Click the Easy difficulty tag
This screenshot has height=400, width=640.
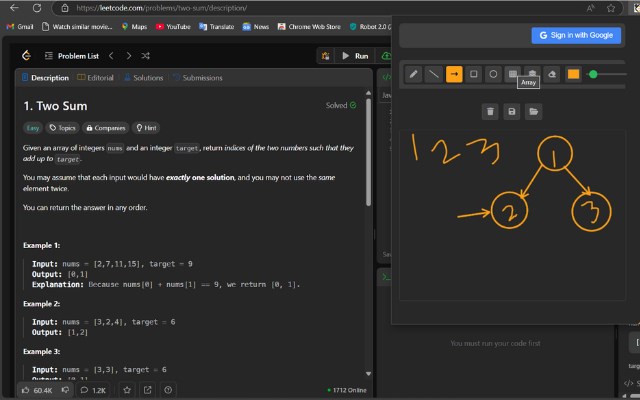click(33, 128)
